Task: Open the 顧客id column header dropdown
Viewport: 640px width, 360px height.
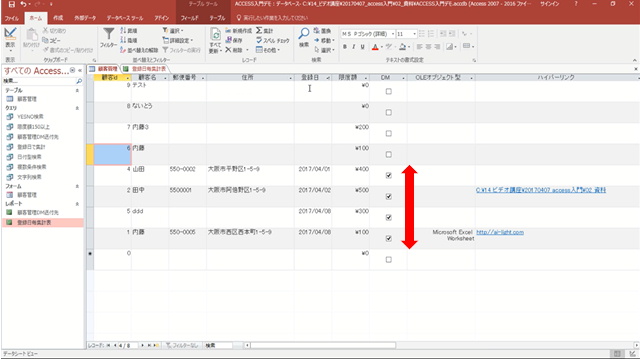Action: click(128, 78)
